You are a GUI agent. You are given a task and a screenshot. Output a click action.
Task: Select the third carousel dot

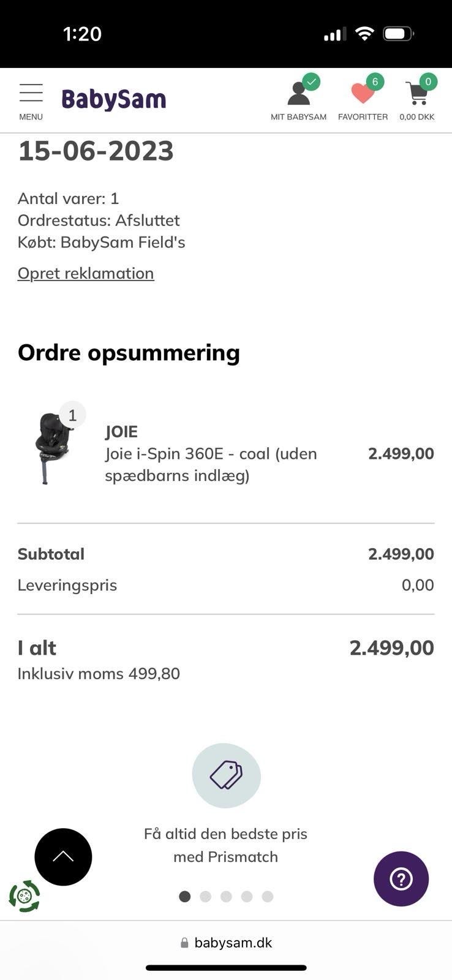coord(226,897)
